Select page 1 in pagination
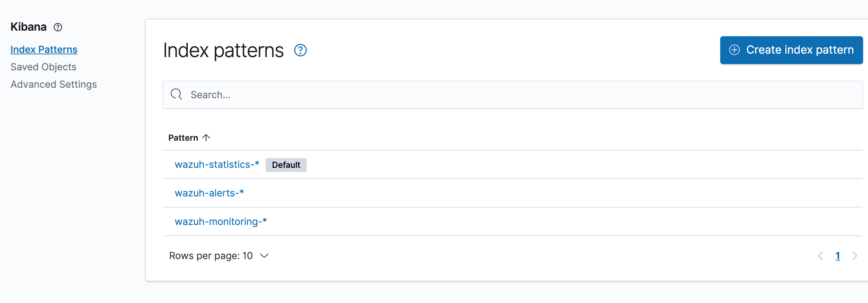Viewport: 868px width, 303px height. click(x=837, y=256)
